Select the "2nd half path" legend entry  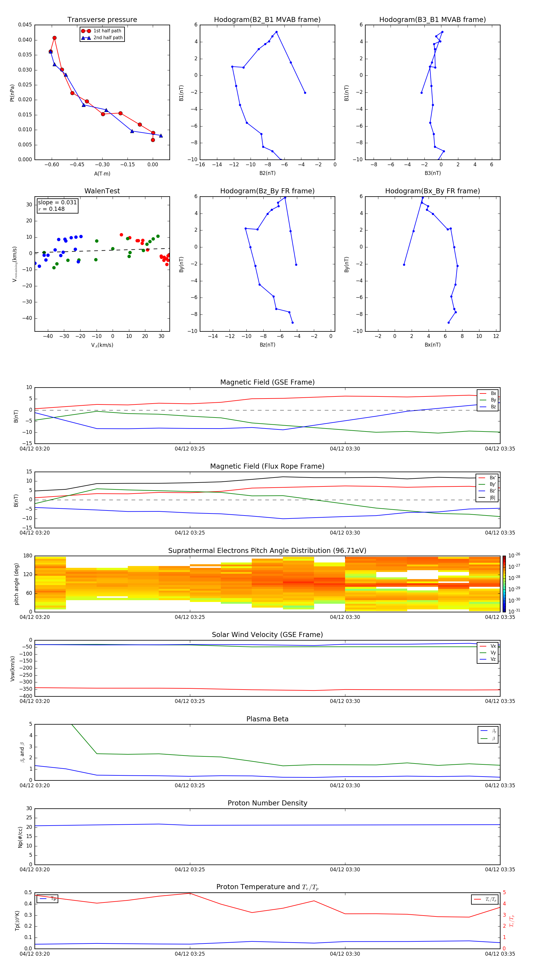pos(102,38)
